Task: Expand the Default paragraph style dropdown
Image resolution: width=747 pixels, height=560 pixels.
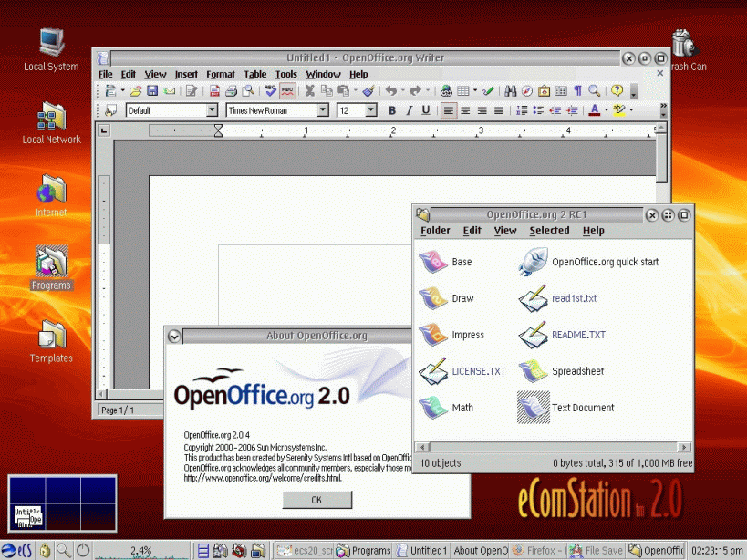Action: click(x=212, y=110)
